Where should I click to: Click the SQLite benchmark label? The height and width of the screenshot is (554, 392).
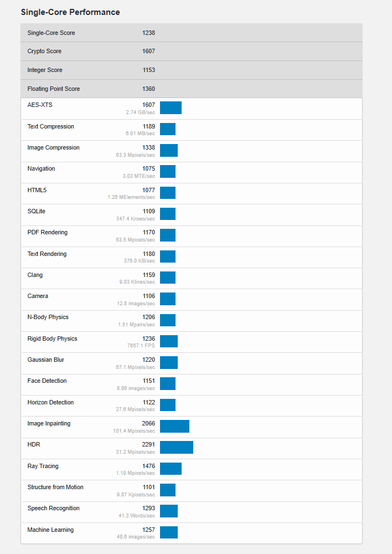[x=37, y=211]
